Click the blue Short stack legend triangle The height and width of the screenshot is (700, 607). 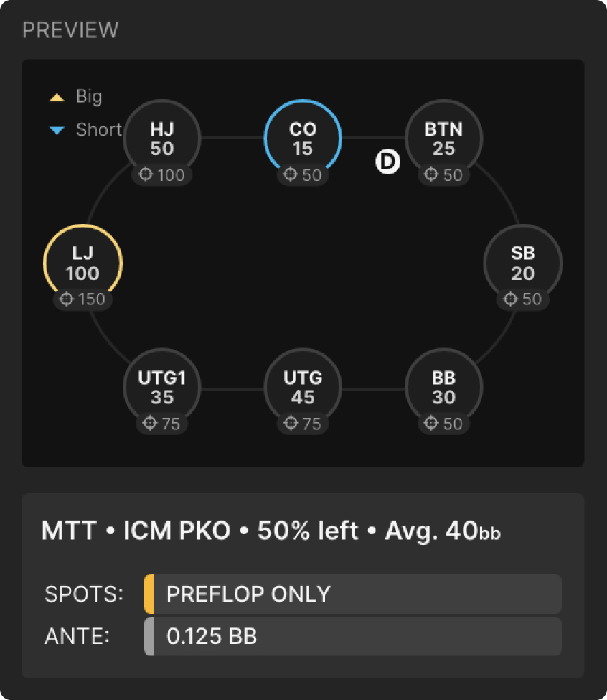coord(57,130)
